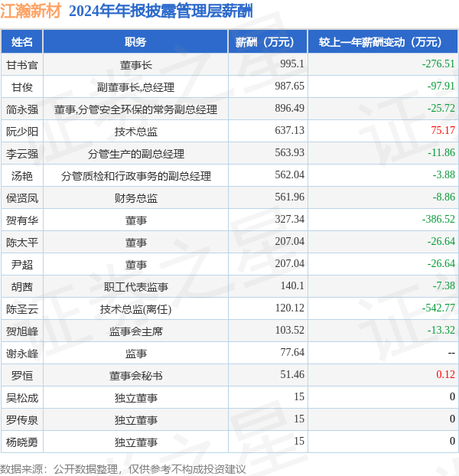This screenshot has height=476, width=459.
Task: Click the red change value 75.17
Action: click(x=443, y=130)
